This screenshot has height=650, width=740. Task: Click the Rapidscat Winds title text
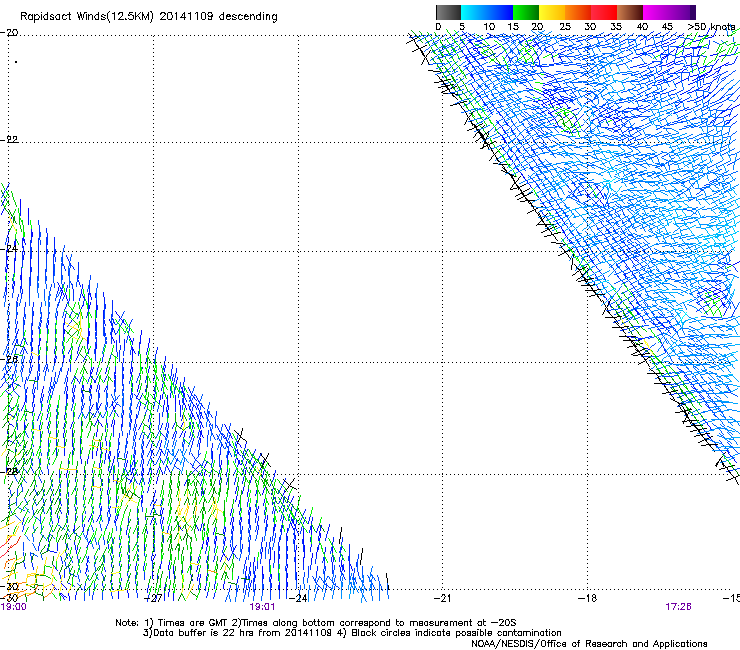(149, 17)
